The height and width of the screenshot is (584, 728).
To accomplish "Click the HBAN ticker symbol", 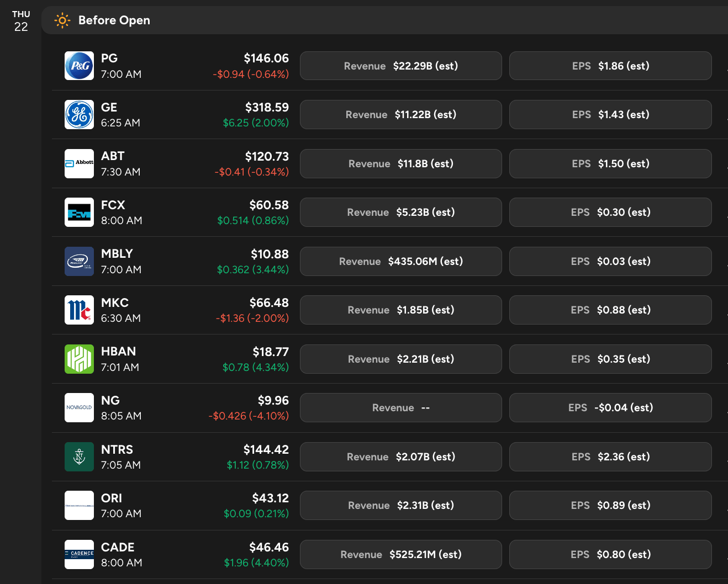I will [x=119, y=351].
